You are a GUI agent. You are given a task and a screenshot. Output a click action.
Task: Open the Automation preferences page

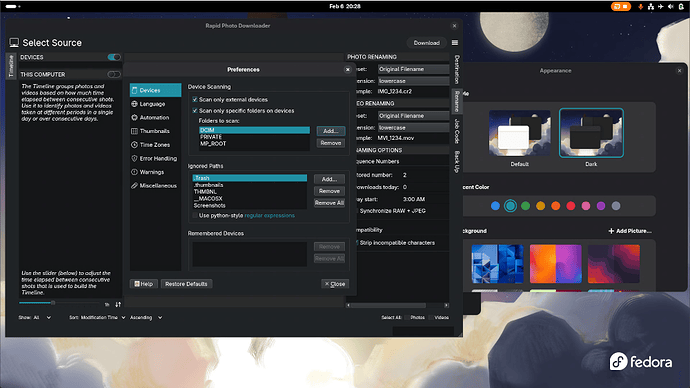155,117
